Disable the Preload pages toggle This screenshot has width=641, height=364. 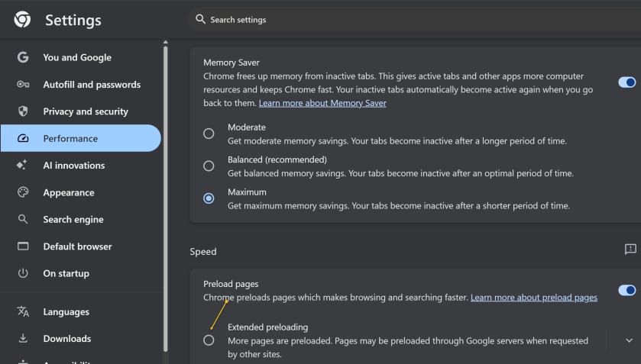[626, 290]
